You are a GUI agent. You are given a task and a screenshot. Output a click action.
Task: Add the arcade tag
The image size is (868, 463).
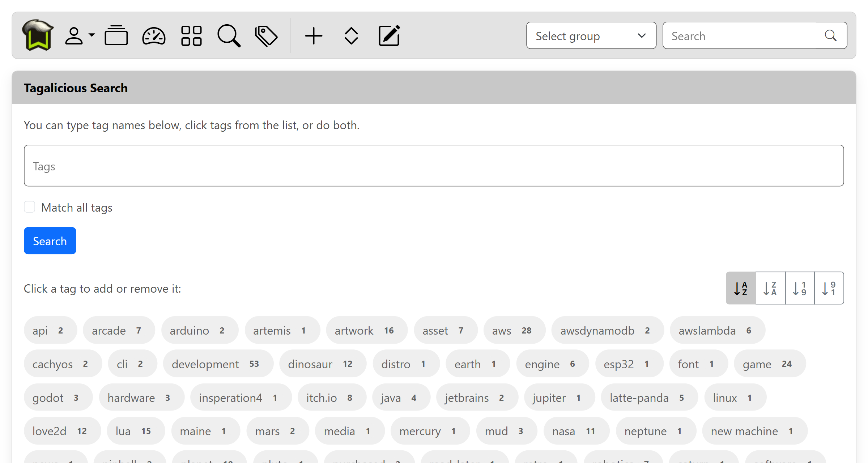[119, 330]
